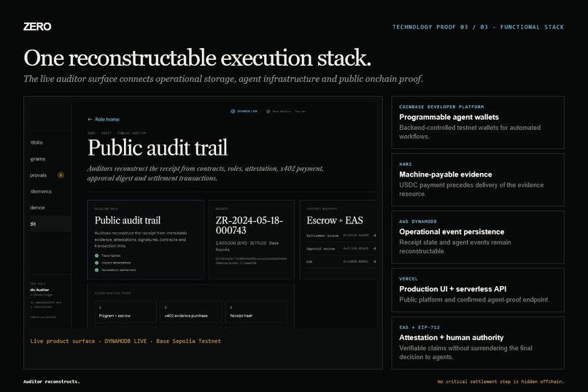Select the Public audit trail role card
This screenshot has height=392, width=588.
tap(145, 239)
